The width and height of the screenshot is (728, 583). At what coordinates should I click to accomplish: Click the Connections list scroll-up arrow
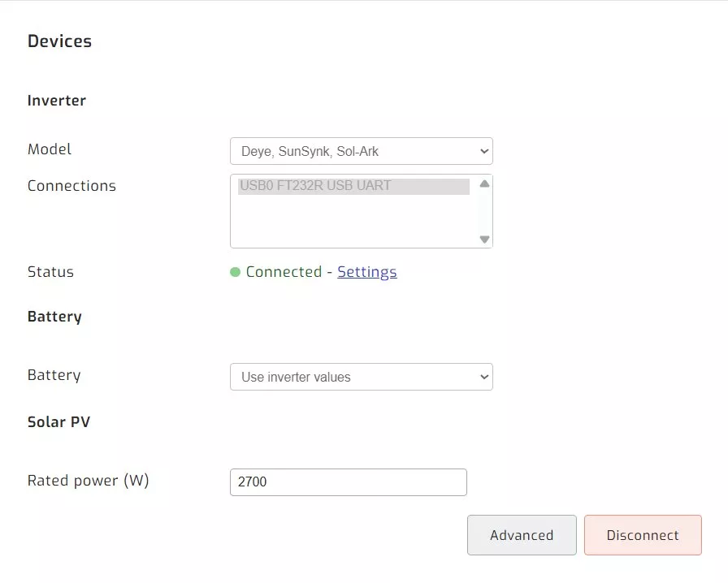[484, 184]
